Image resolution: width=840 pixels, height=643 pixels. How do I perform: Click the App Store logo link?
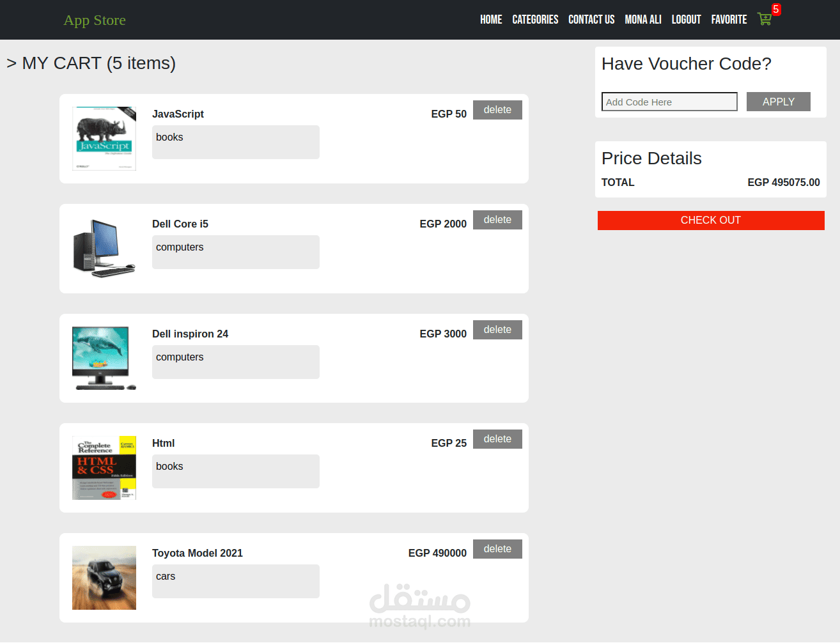[x=95, y=20]
